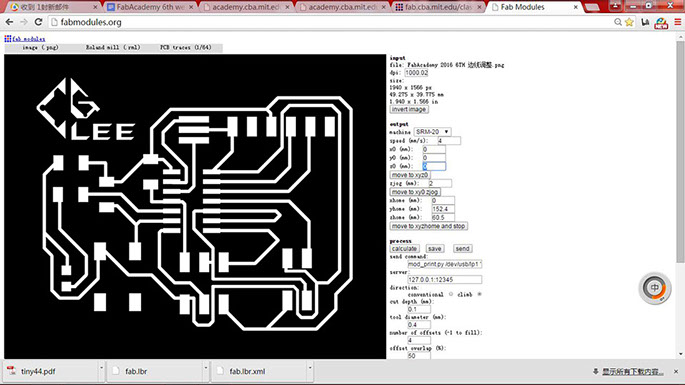Click the browser forward arrow
This screenshot has width=685, height=385.
click(x=24, y=22)
